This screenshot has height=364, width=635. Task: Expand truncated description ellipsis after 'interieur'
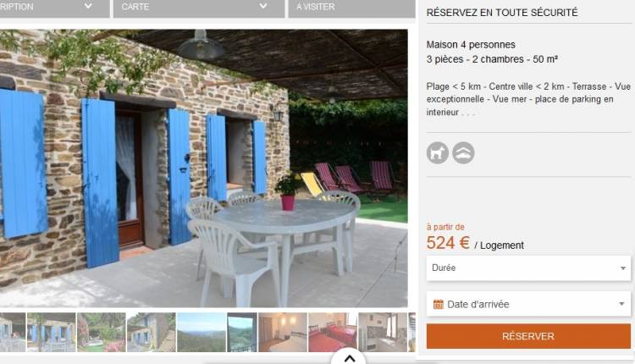(467, 113)
